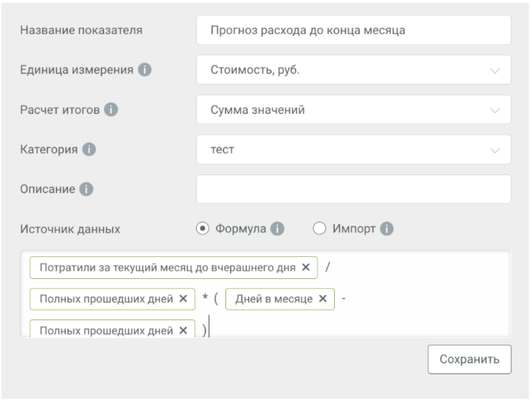Click the 'Потратили за текущий месяц' tag text
The width and height of the screenshot is (532, 400).
[x=167, y=267]
